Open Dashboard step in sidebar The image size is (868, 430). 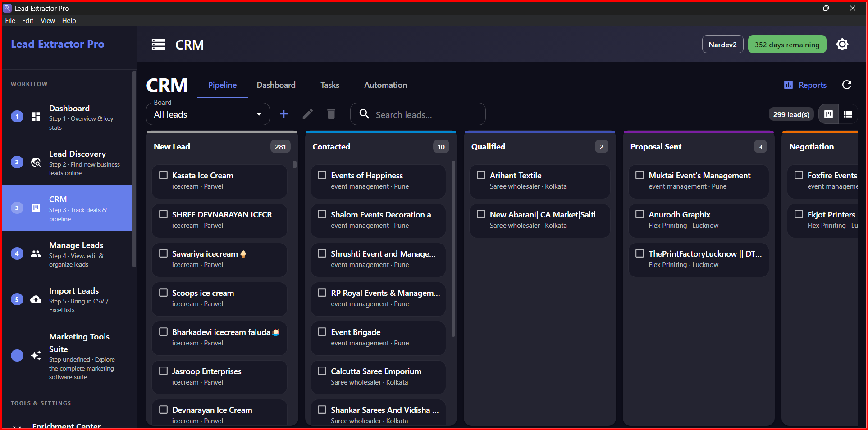click(x=67, y=117)
